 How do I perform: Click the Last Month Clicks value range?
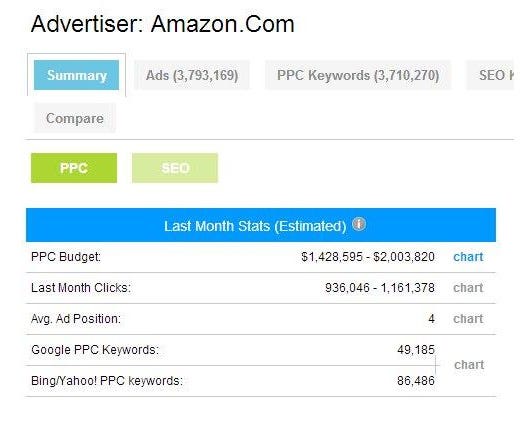tap(380, 288)
